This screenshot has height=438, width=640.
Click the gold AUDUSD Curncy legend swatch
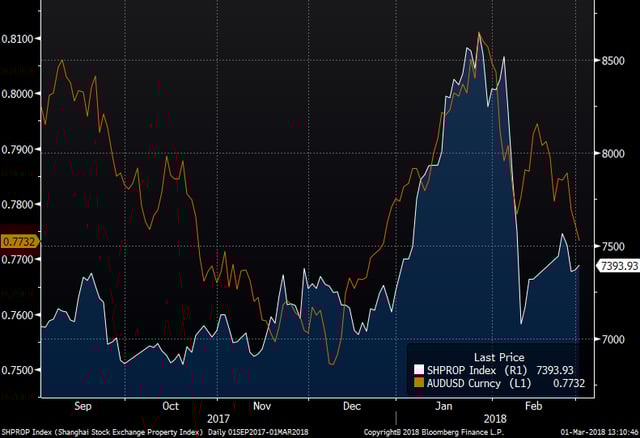point(418,381)
